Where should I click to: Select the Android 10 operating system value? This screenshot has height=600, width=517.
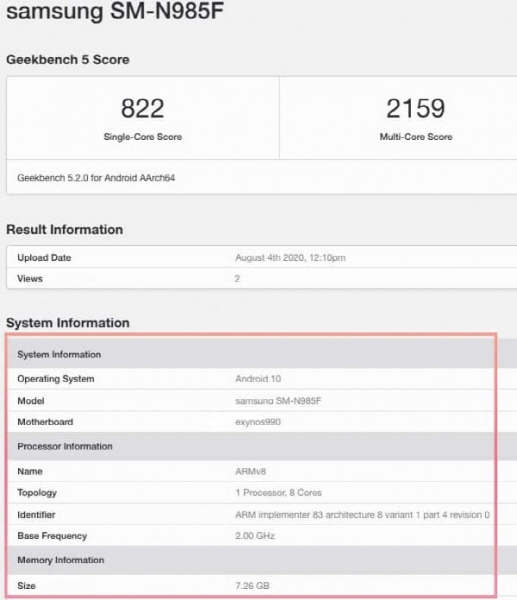(x=258, y=379)
